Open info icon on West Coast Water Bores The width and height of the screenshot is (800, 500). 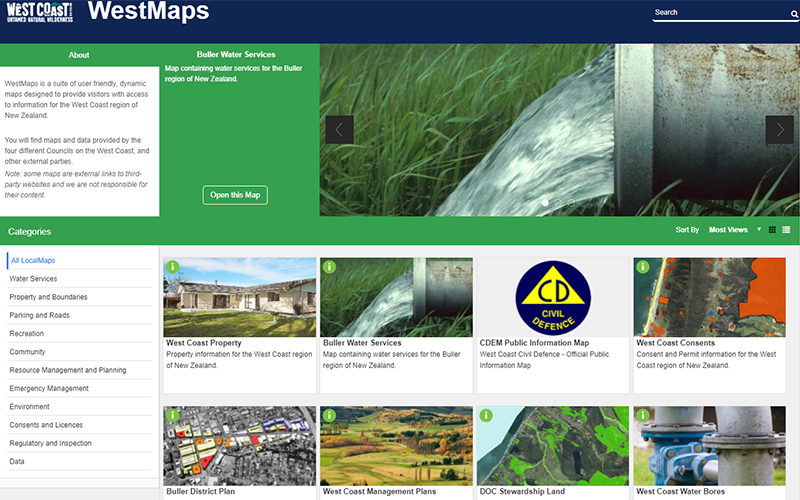643,415
